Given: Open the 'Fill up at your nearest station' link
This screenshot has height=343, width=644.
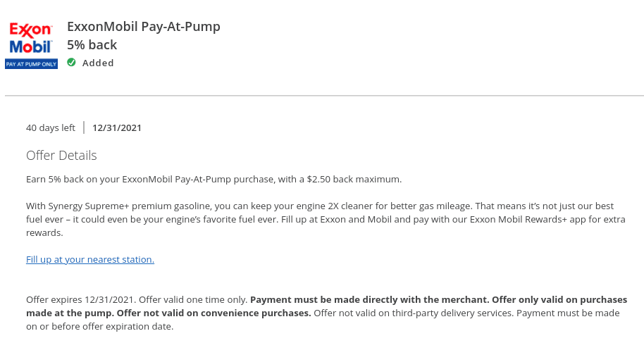Looking at the screenshot, I should [90, 260].
